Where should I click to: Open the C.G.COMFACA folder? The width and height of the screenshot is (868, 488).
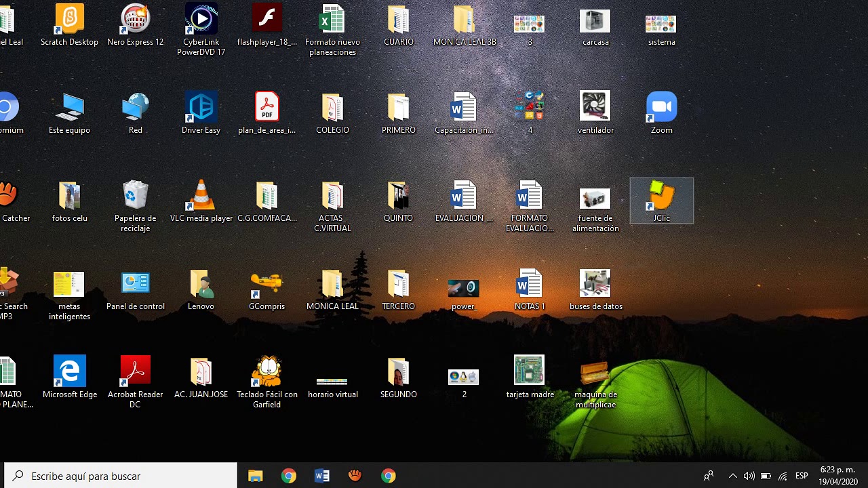[x=267, y=202]
